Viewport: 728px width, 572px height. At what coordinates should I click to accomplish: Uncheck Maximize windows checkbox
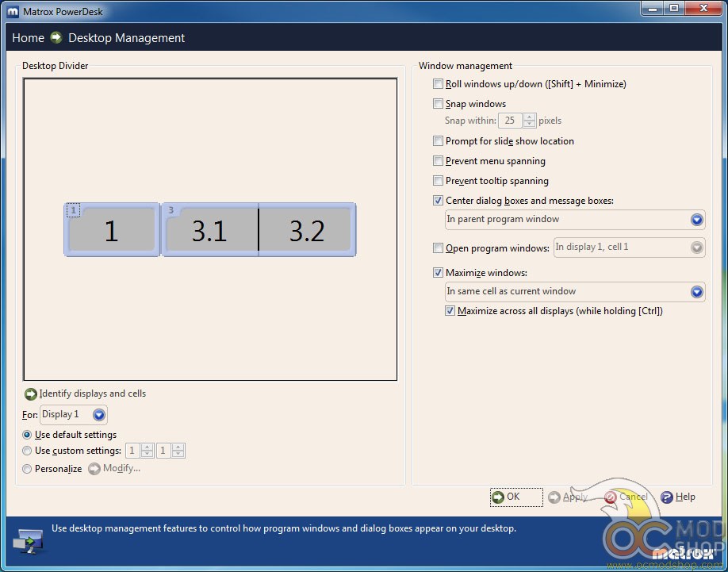438,273
